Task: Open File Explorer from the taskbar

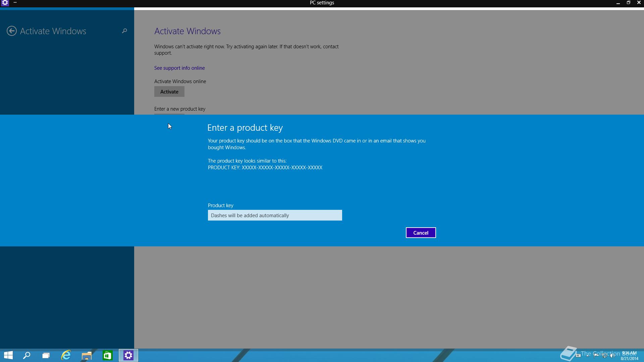Action: (87, 355)
